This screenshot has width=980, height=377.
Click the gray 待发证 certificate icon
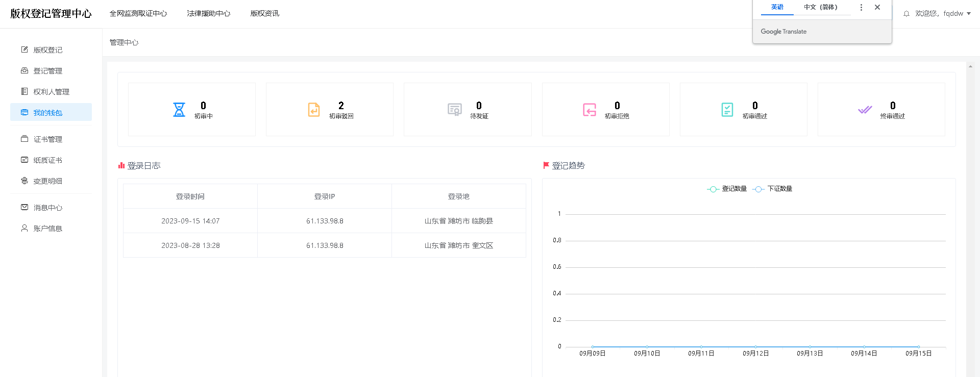tap(454, 110)
